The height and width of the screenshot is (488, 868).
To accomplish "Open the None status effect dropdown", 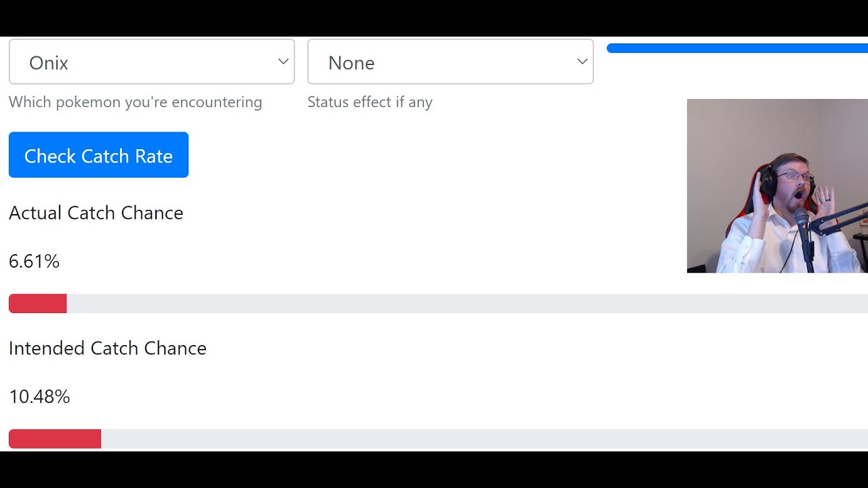I will tap(450, 62).
